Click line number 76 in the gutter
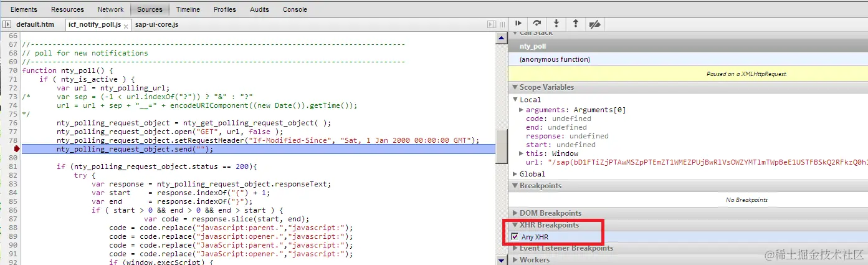868x265 pixels. point(12,123)
